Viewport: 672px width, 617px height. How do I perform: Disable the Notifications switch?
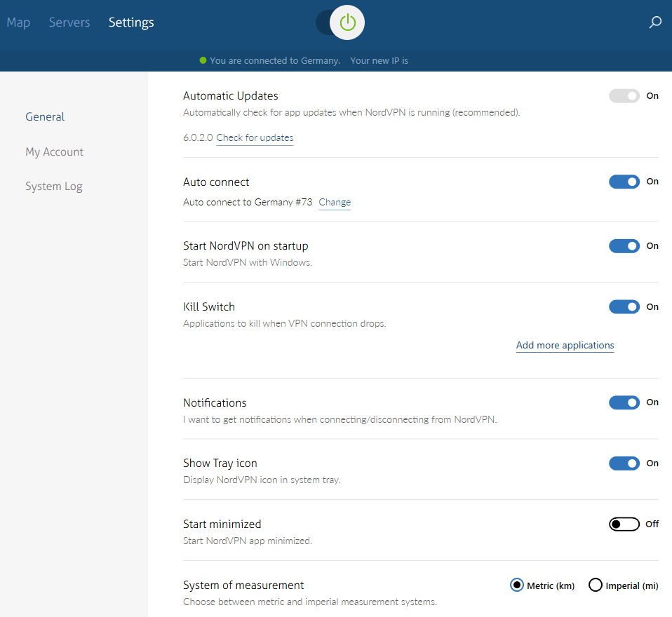624,402
